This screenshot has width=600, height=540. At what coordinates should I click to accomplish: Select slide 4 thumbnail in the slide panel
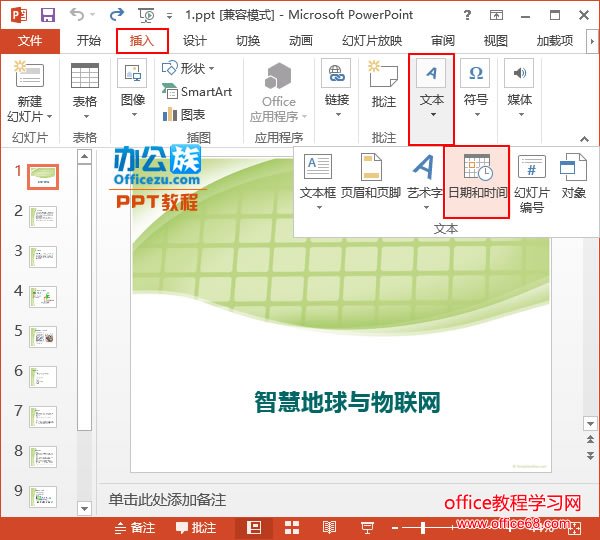coord(43,297)
